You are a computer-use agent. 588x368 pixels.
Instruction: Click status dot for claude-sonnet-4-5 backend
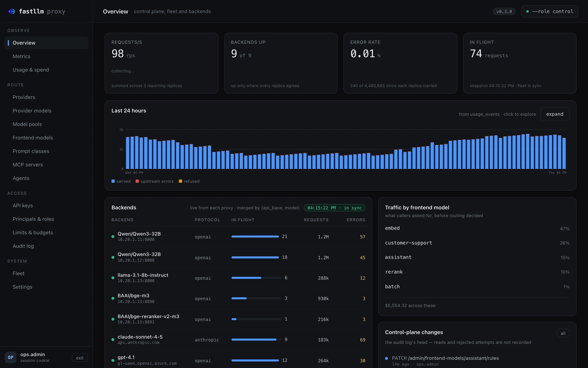[x=113, y=340]
